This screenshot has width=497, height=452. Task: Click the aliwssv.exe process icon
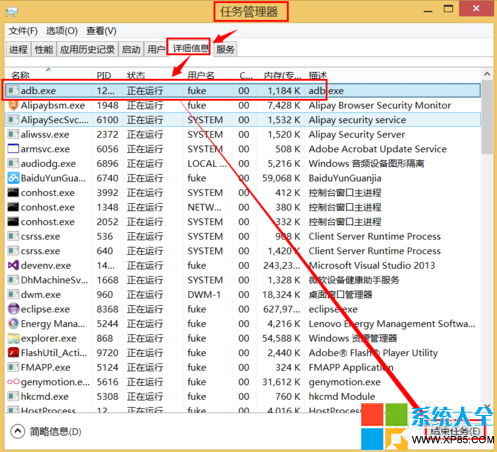[x=13, y=134]
